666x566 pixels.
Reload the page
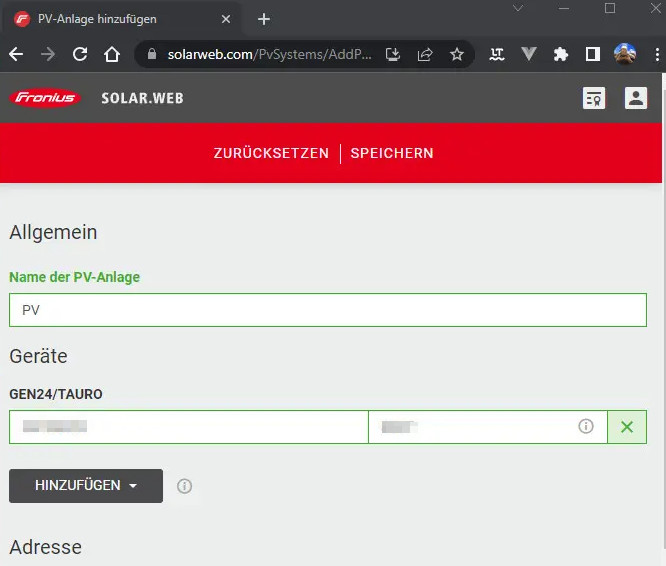[80, 55]
